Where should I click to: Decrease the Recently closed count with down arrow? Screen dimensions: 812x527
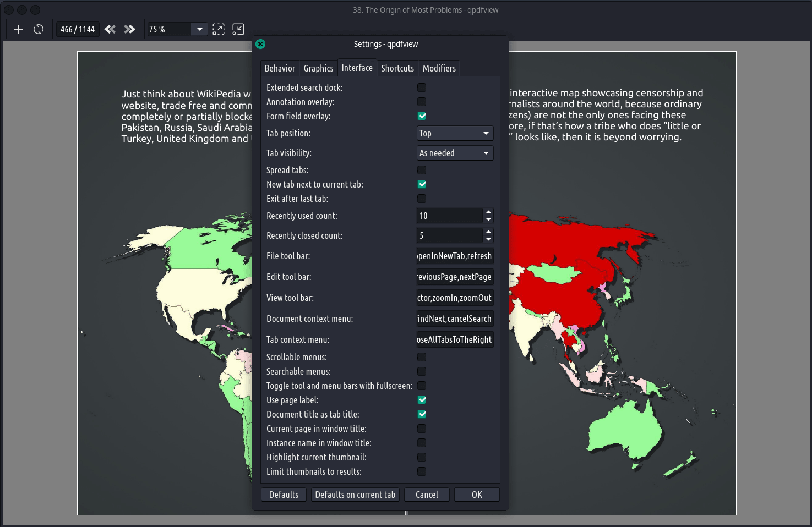[x=488, y=239]
